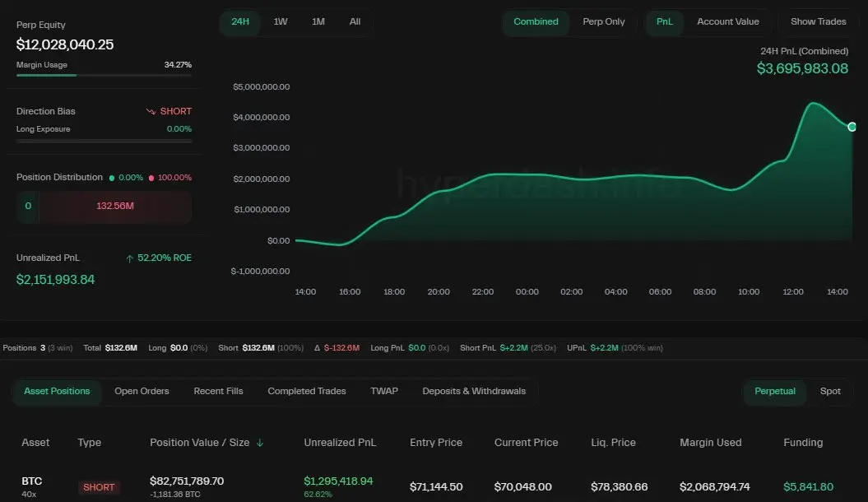Select the 24H time range
The width and height of the screenshot is (868, 502).
[240, 21]
